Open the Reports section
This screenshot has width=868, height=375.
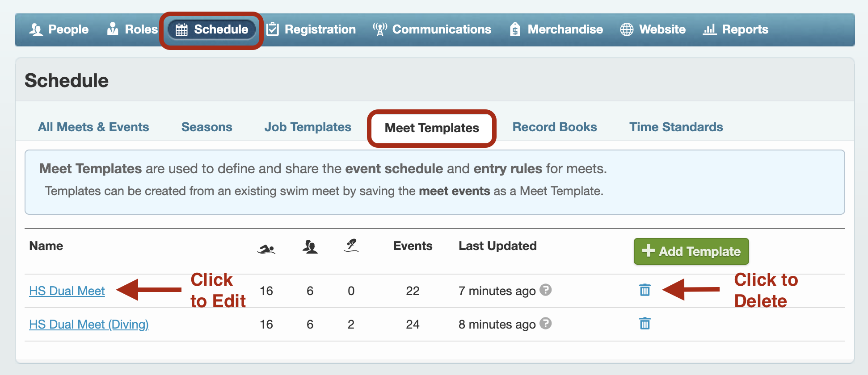click(736, 29)
